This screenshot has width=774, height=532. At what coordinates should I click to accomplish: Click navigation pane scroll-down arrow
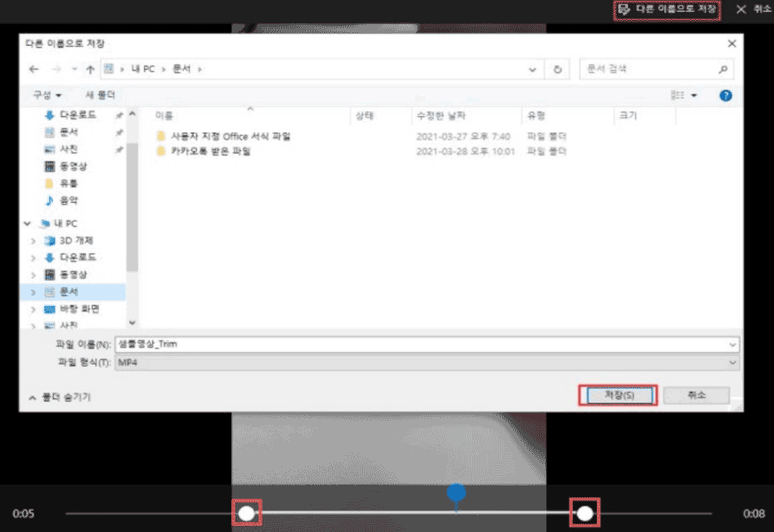point(132,323)
